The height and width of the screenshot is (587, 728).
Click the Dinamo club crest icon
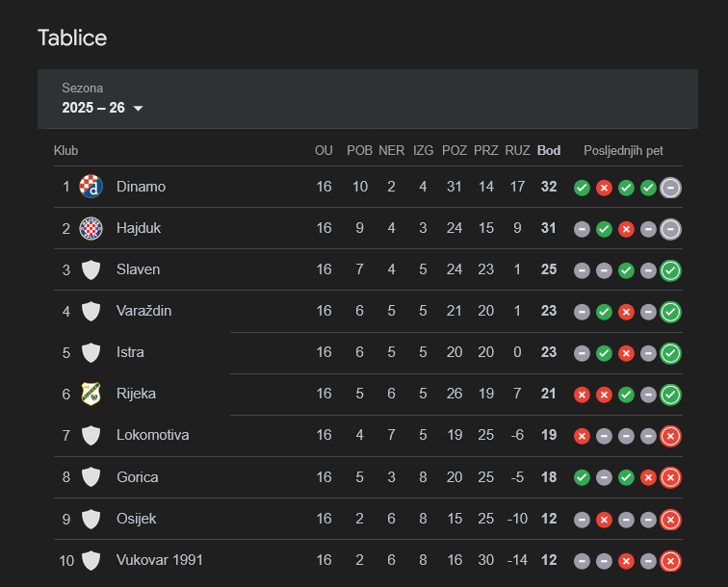click(91, 187)
